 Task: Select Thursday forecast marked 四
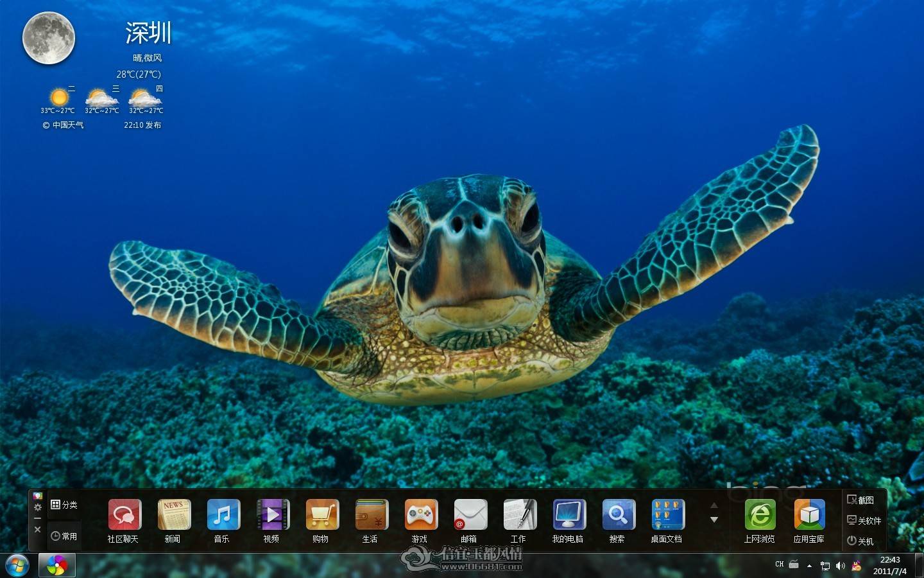coord(146,100)
